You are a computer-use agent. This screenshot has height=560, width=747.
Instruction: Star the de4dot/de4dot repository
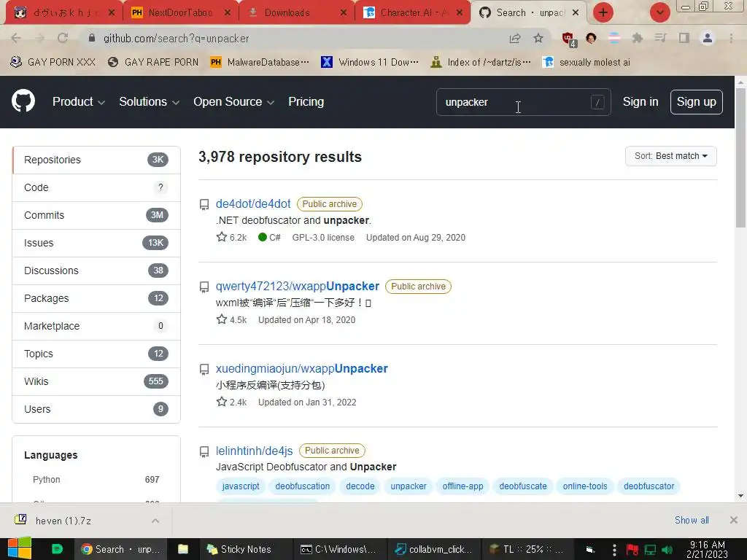pyautogui.click(x=222, y=237)
